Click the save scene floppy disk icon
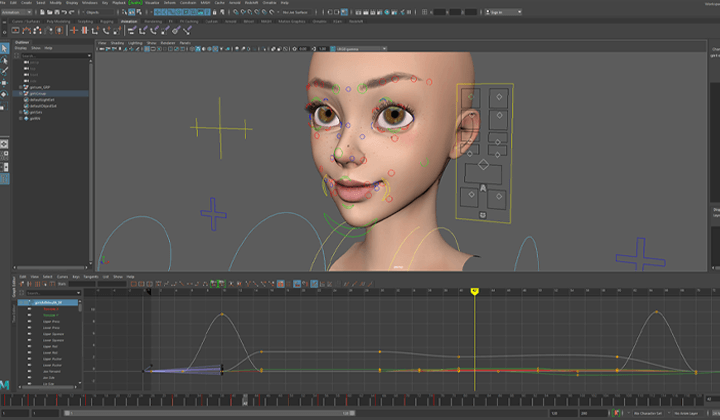720x420 pixels. (x=57, y=12)
